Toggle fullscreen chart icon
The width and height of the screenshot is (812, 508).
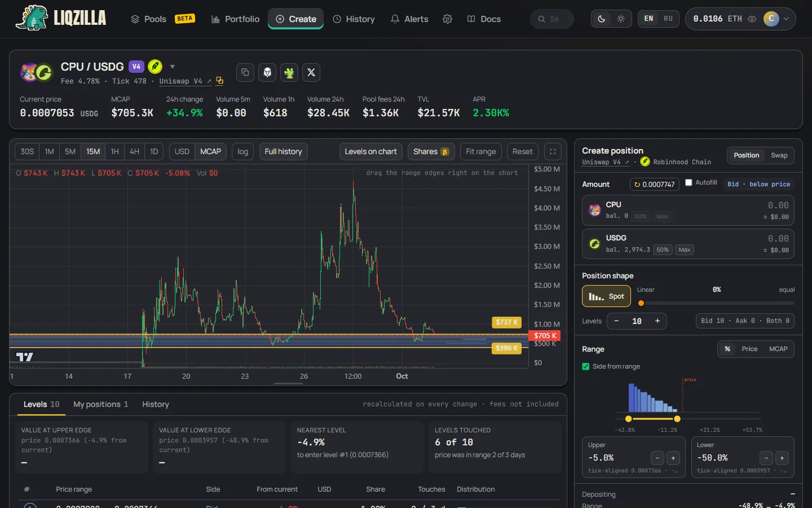553,151
